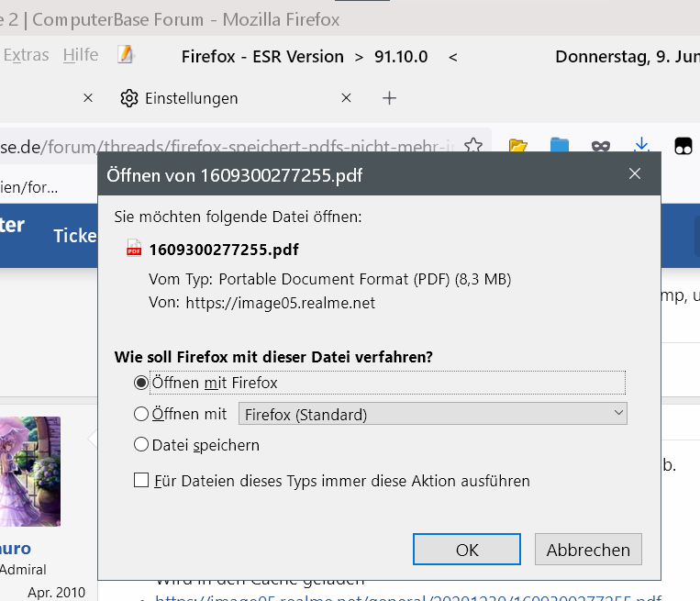This screenshot has height=601, width=700.
Task: Open the Ticker navigation item
Action: (74, 235)
